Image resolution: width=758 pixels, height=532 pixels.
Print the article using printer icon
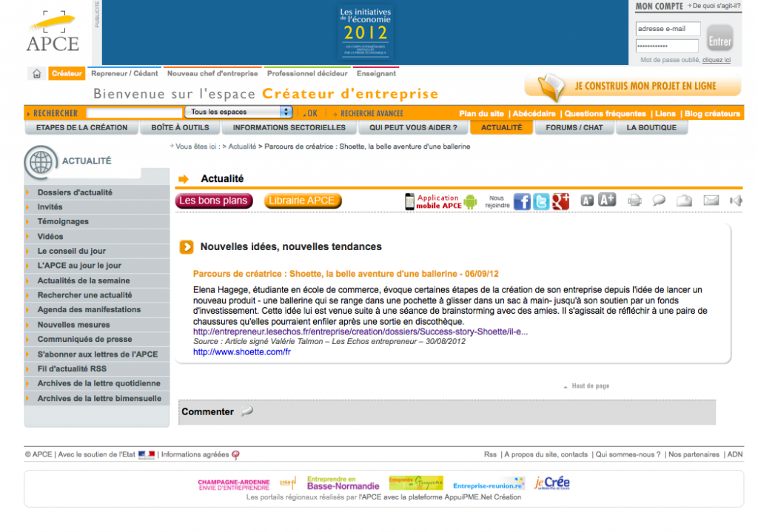pyautogui.click(x=634, y=201)
